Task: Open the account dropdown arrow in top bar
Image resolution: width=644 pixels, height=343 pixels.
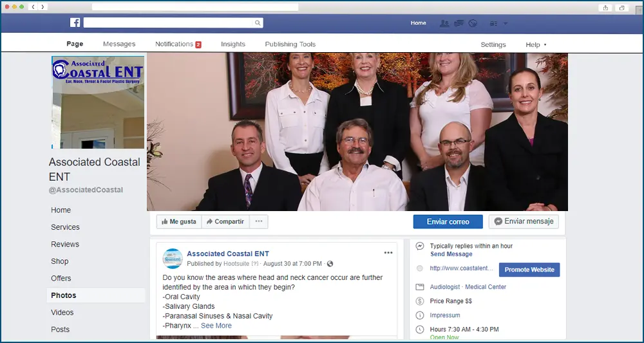Action: pos(506,23)
